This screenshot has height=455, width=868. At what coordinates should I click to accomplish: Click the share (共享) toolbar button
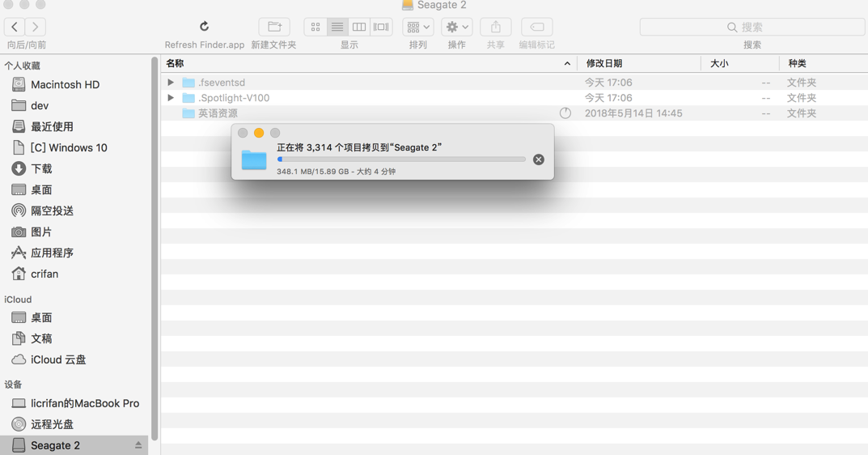coord(495,27)
